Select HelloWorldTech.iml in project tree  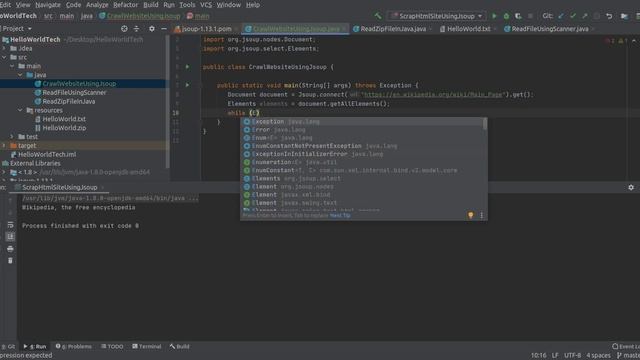point(47,155)
